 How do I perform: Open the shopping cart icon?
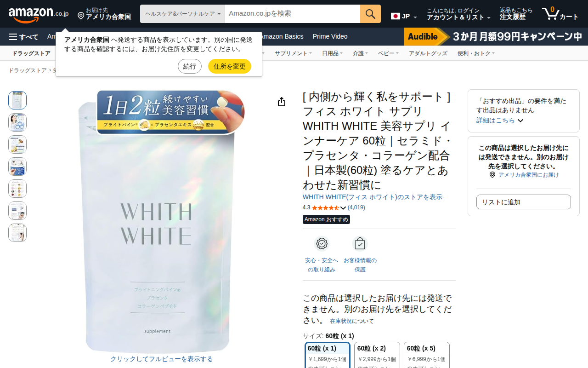click(560, 14)
